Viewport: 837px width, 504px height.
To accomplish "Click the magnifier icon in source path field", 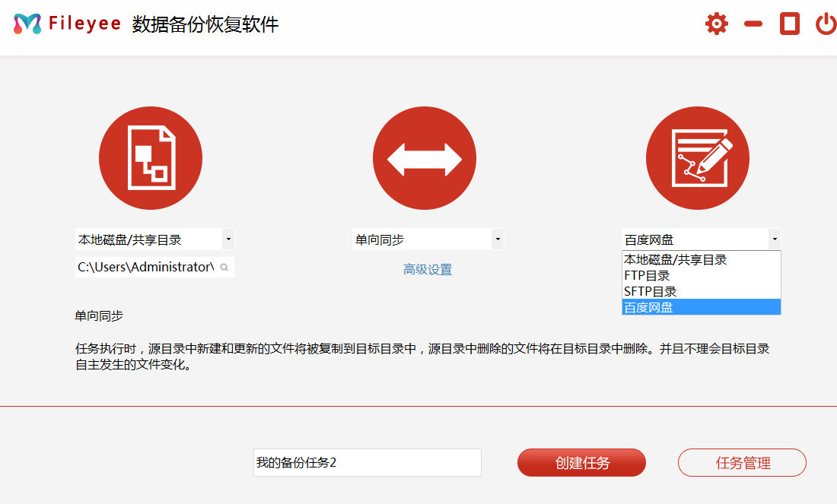I will tap(224, 268).
